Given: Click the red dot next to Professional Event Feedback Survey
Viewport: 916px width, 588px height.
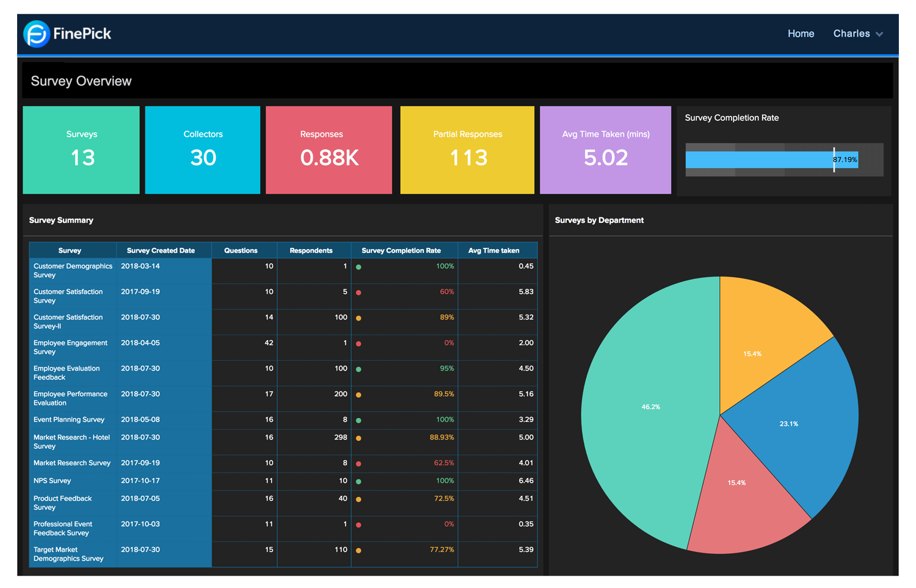Looking at the screenshot, I should pyautogui.click(x=358, y=524).
